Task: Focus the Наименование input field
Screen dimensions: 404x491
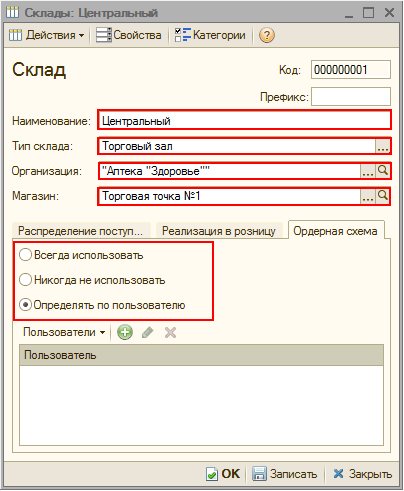Action: click(x=244, y=120)
